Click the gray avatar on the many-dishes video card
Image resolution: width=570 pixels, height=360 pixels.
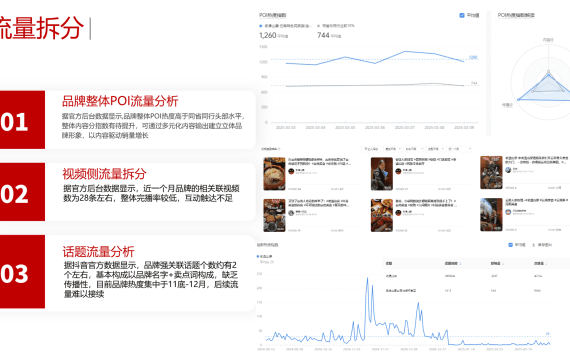click(x=291, y=213)
